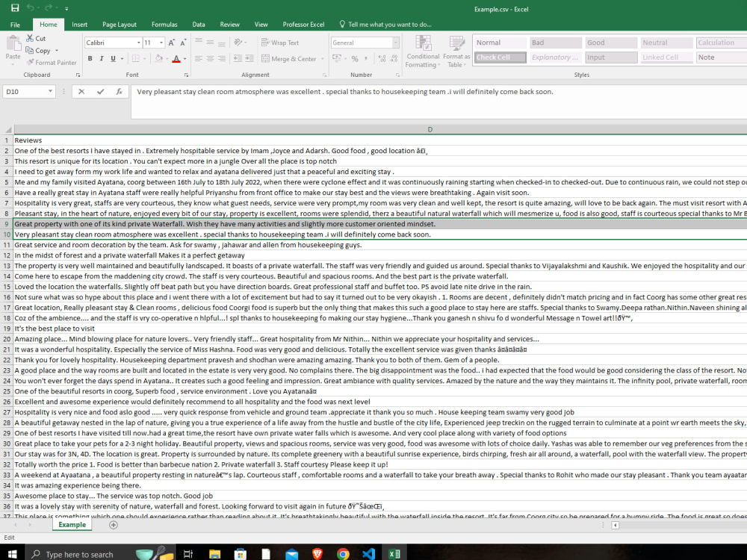This screenshot has height=560, width=747.
Task: Open the Merge & Center dropdown arrow
Action: [x=323, y=58]
